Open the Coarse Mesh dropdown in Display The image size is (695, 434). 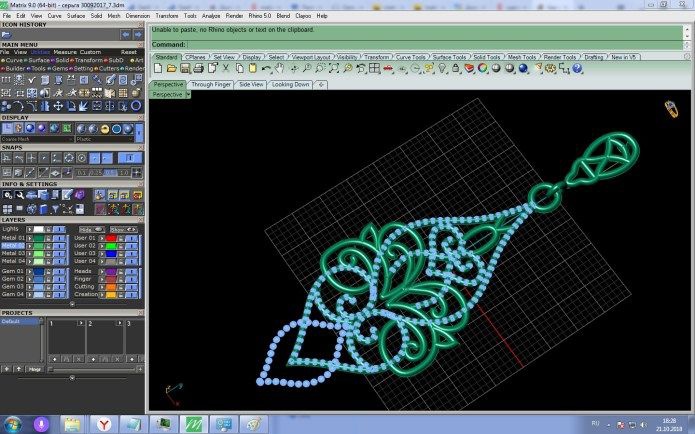(37, 139)
